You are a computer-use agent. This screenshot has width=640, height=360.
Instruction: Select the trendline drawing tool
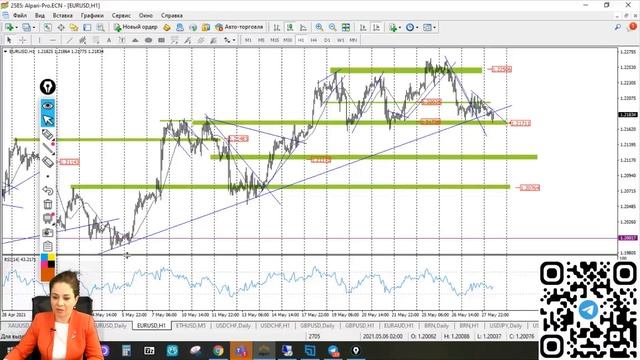tap(69, 40)
